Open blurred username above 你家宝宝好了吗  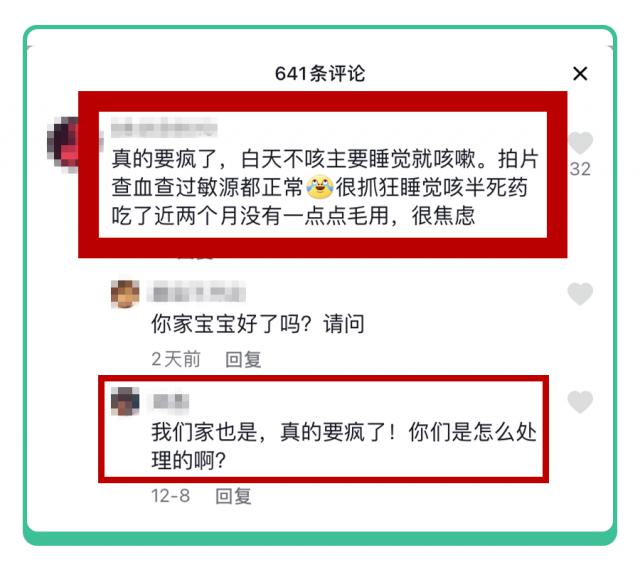click(196, 292)
